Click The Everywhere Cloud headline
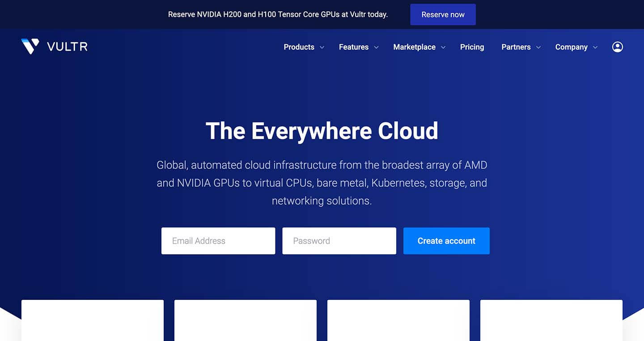The image size is (644, 341). pyautogui.click(x=322, y=131)
